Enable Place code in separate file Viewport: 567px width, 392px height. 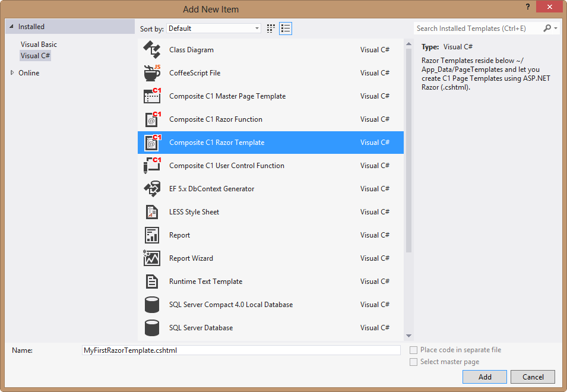414,350
